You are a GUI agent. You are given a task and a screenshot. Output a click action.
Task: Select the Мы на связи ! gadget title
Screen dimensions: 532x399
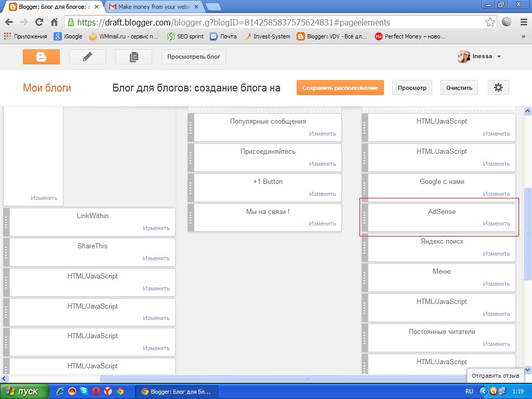coord(268,212)
